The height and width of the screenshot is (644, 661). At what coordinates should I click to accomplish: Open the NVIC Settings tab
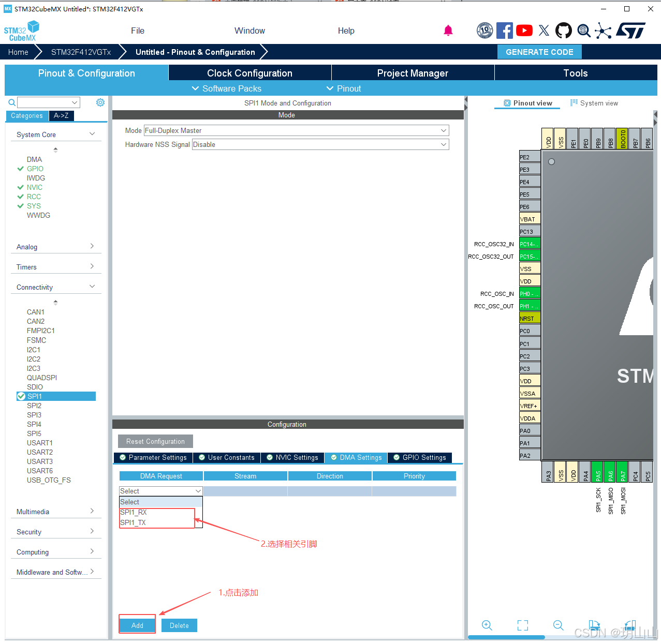click(292, 457)
